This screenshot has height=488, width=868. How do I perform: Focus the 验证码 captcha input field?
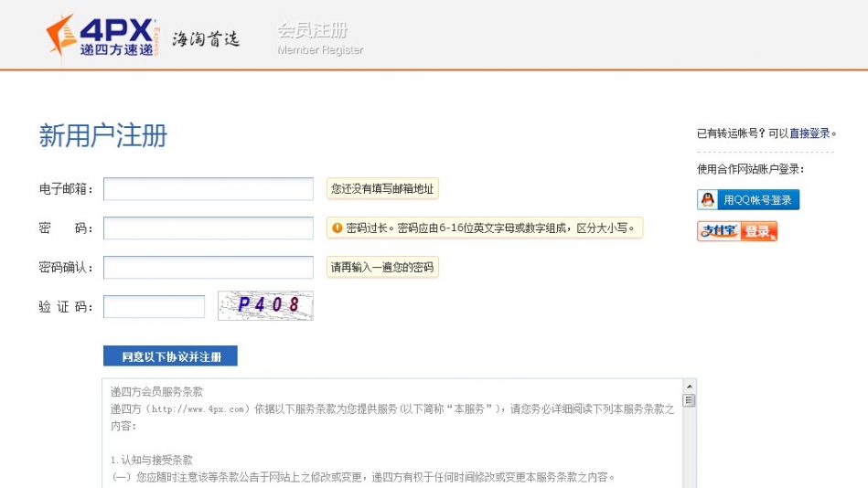154,306
